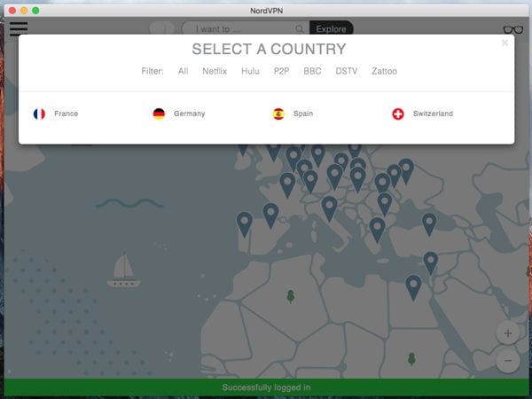Screen dimensions: 532x399
Task: Toggle the connection switch beside search
Action: tap(162, 28)
